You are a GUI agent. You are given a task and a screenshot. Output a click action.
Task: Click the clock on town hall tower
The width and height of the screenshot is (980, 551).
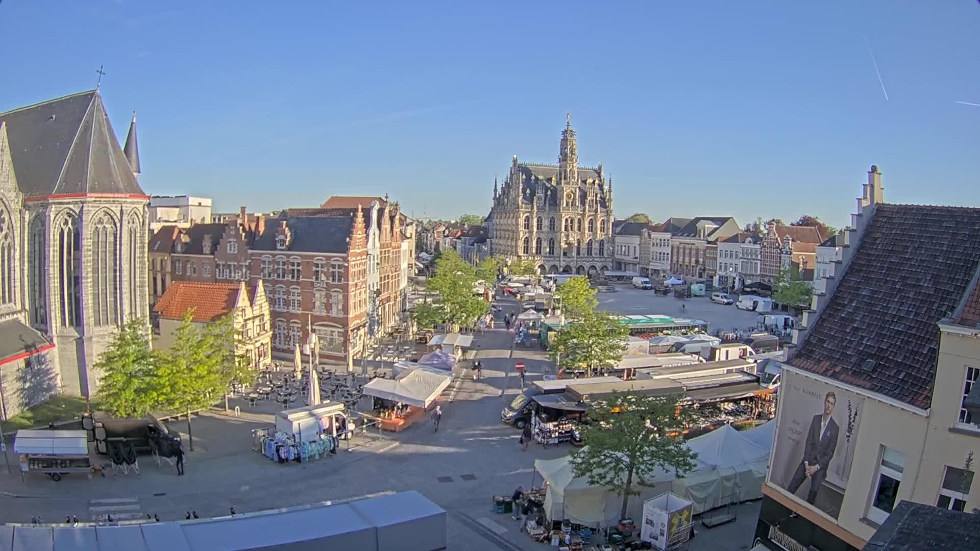pos(568,194)
